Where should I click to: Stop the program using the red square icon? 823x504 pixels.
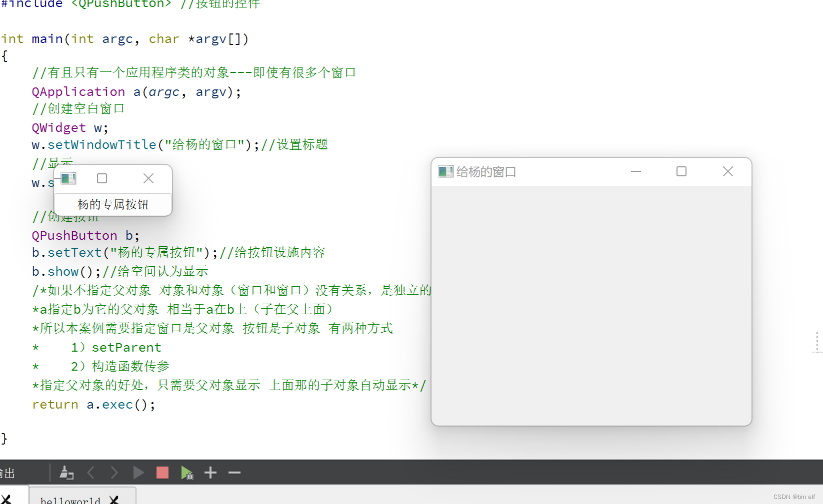pos(162,473)
